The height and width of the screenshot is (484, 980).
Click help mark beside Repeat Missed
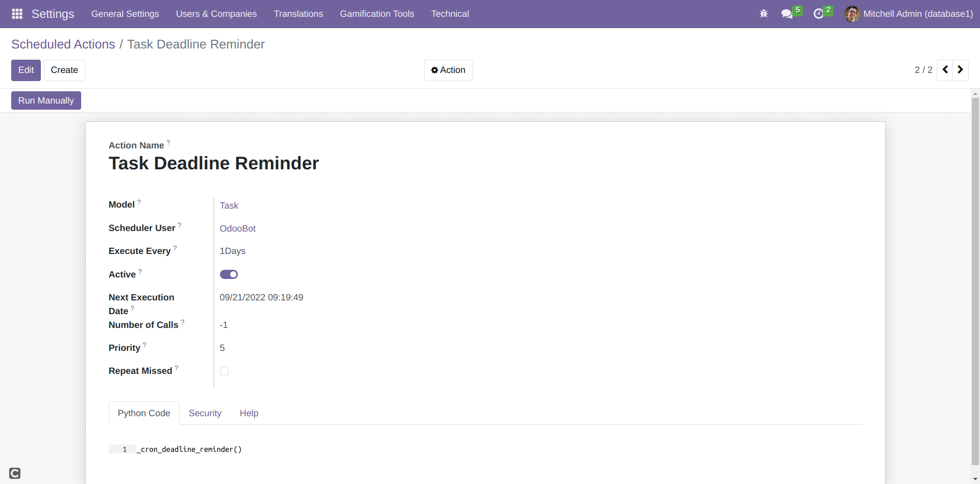pyautogui.click(x=177, y=368)
